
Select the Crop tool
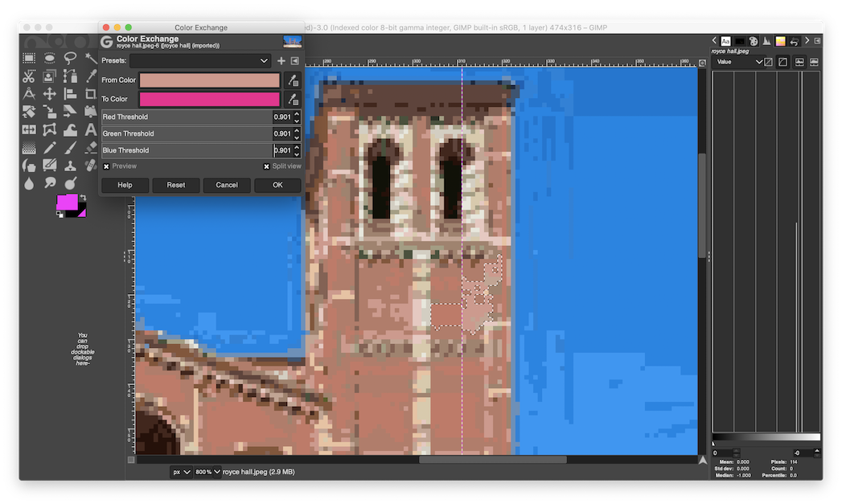(x=90, y=94)
